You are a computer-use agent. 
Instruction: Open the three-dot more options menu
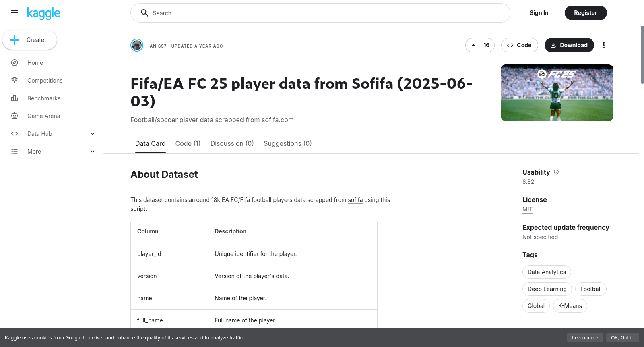click(603, 45)
